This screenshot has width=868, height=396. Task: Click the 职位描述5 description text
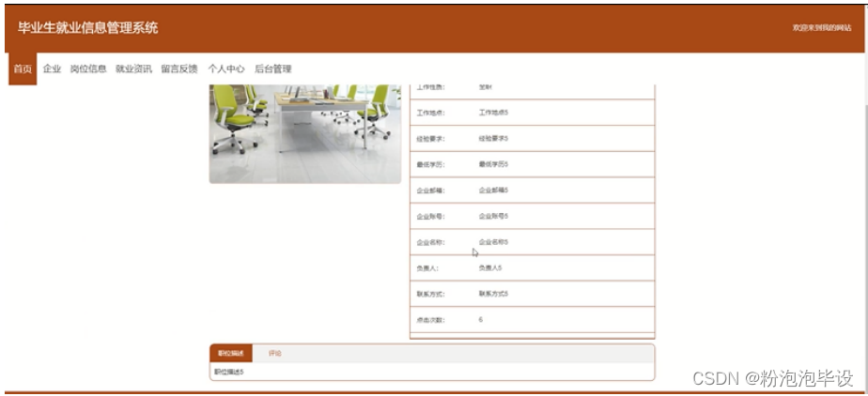229,372
